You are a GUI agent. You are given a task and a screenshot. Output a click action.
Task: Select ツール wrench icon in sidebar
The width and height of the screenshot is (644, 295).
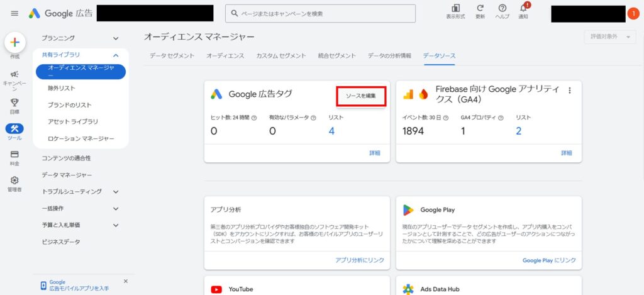(x=14, y=128)
